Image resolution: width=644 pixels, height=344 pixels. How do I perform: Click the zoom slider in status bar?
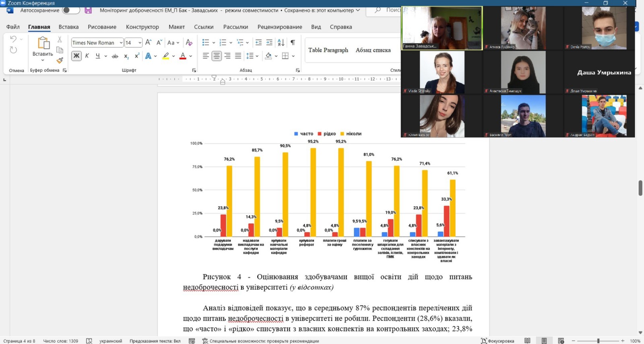598,341
